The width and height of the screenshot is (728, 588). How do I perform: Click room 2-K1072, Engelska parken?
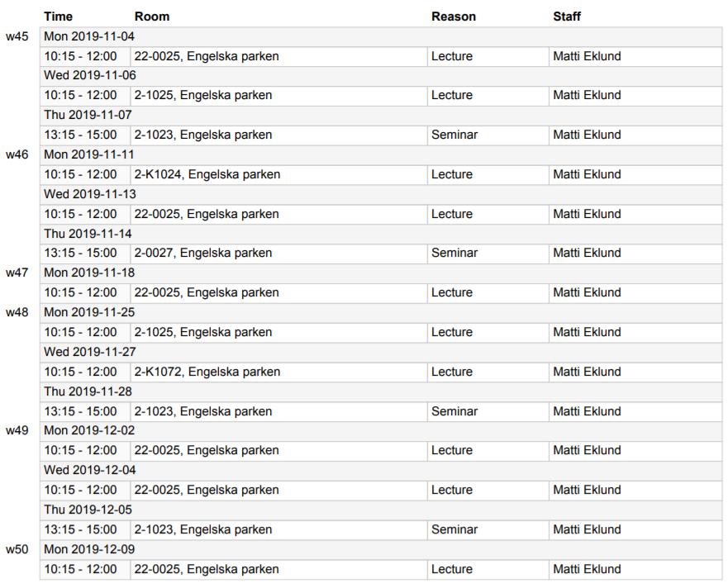207,372
